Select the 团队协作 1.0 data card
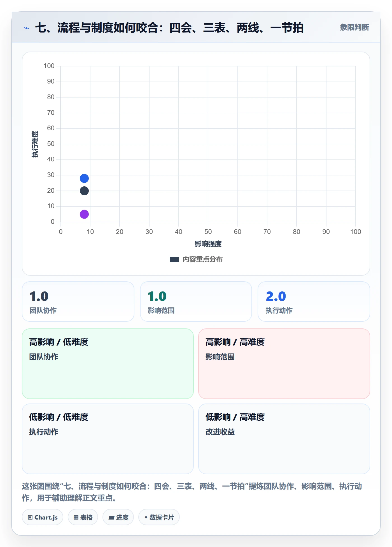The width and height of the screenshot is (392, 547). pyautogui.click(x=78, y=302)
